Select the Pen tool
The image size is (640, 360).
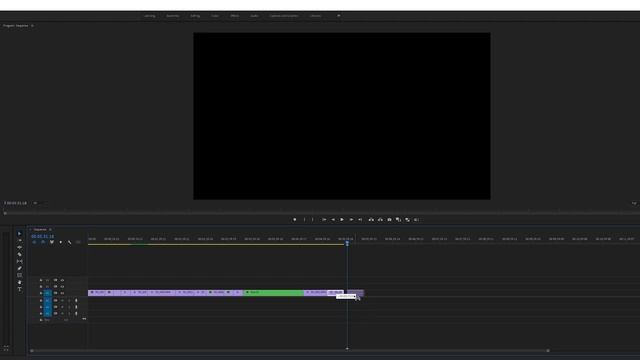click(x=19, y=268)
